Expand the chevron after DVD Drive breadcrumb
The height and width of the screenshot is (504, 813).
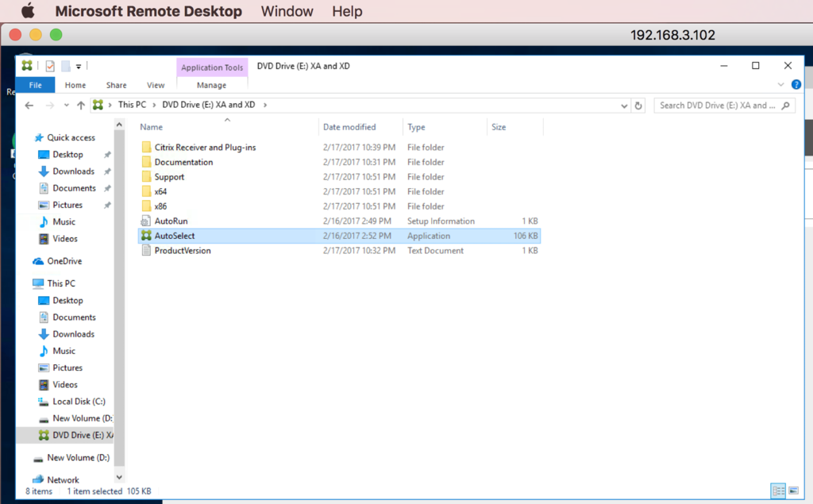click(265, 105)
